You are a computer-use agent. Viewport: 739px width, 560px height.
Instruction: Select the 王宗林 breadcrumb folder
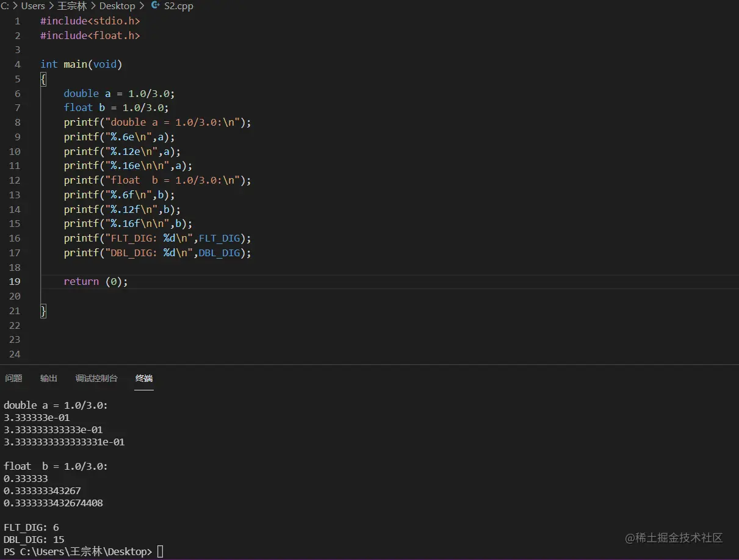pos(72,5)
